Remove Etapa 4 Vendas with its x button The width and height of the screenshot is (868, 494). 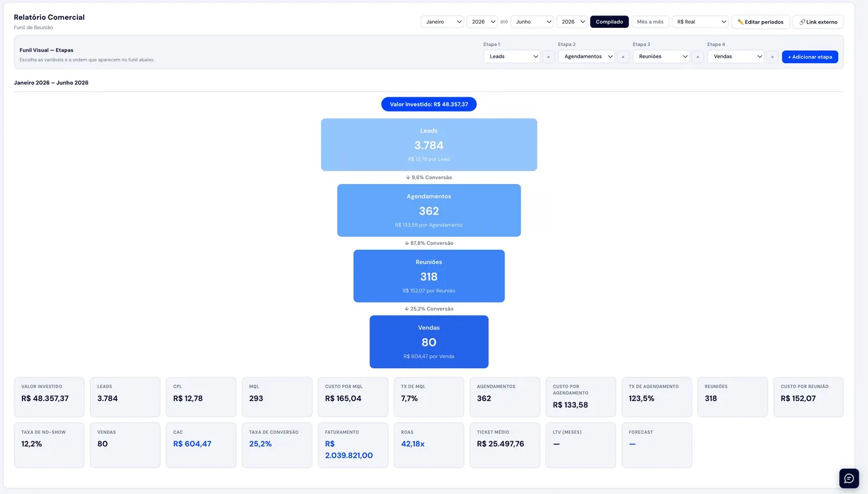(x=772, y=56)
